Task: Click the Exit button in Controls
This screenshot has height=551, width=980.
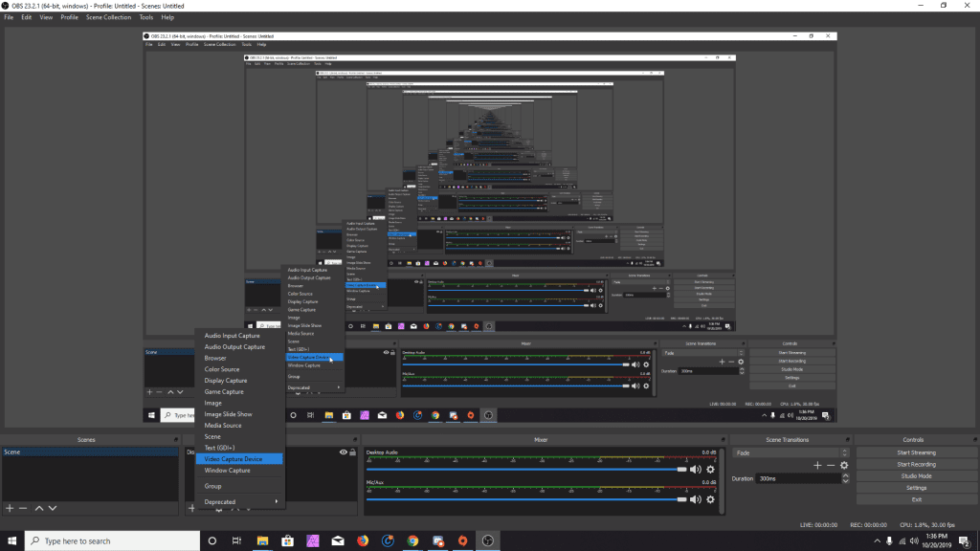Action: pos(916,499)
